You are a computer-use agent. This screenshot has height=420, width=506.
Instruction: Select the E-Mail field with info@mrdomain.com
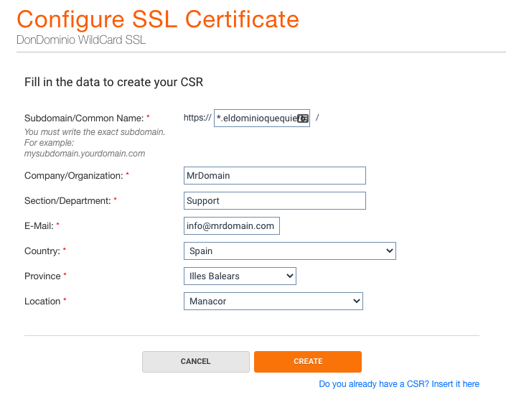(231, 225)
